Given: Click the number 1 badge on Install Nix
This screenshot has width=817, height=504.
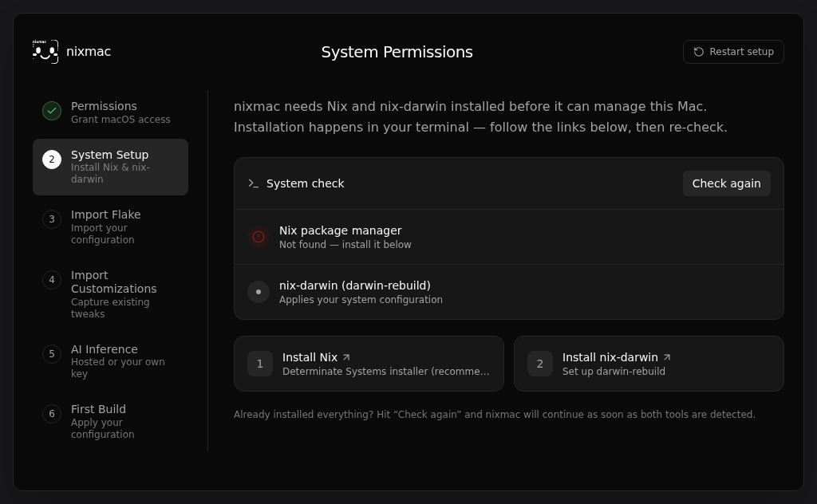Looking at the screenshot, I should [260, 364].
